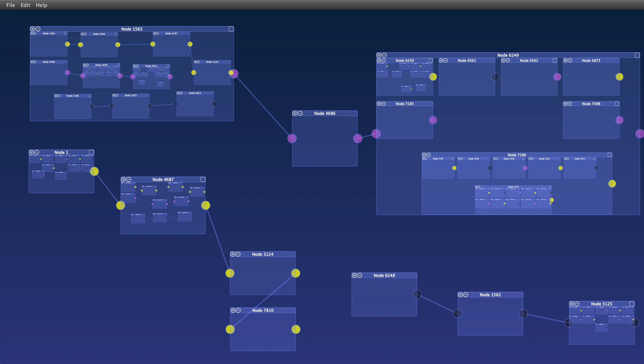The image size is (644, 364).
Task: Collapse Node 7186 via minus icon
Action: click(x=428, y=155)
